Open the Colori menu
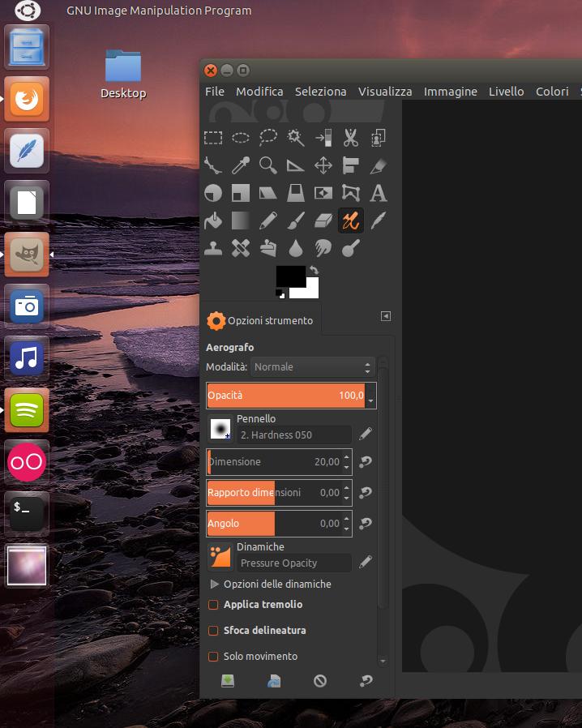The width and height of the screenshot is (582, 728). click(552, 92)
